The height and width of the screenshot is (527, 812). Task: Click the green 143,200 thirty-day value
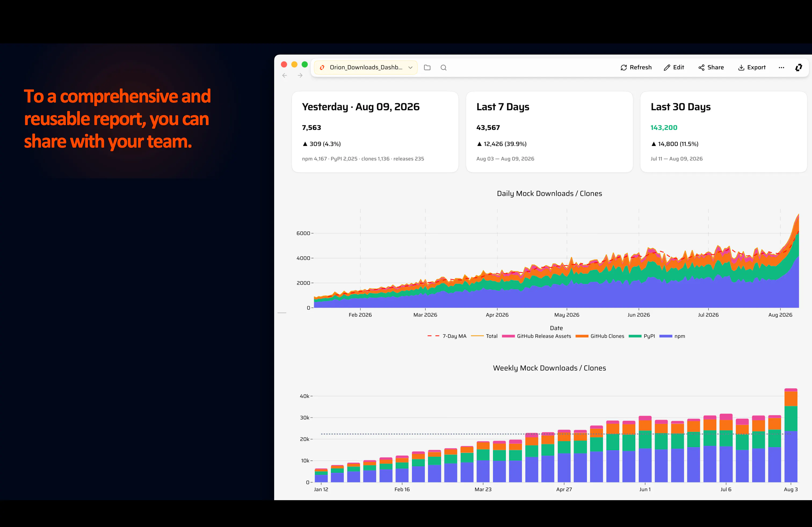tap(664, 127)
